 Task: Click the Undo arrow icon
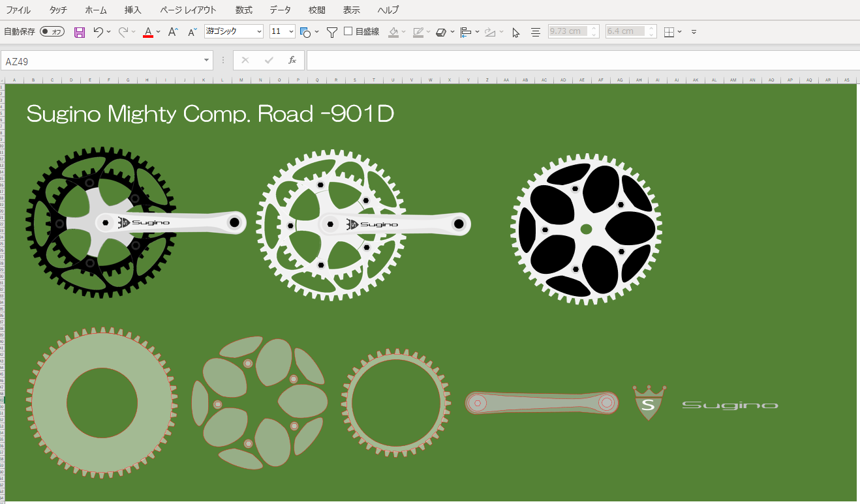pyautogui.click(x=98, y=31)
